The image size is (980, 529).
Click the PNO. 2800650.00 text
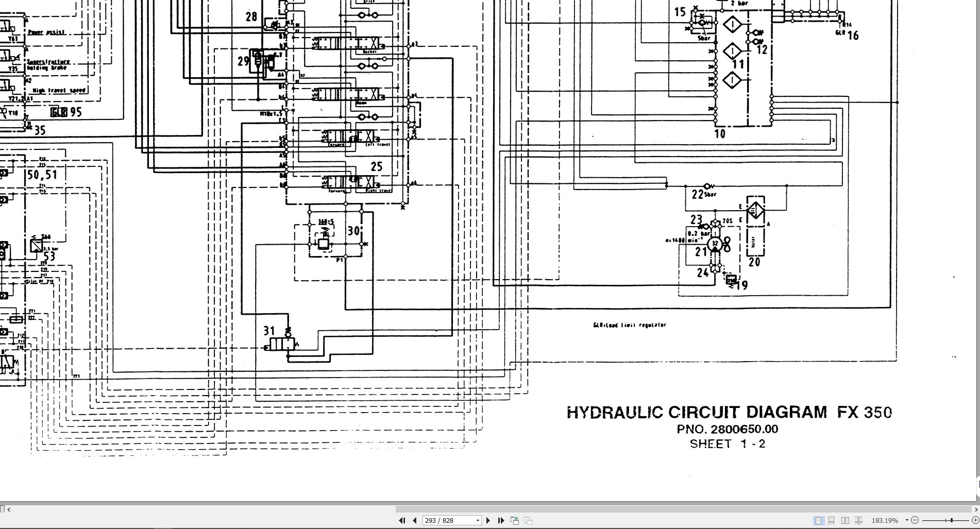728,429
